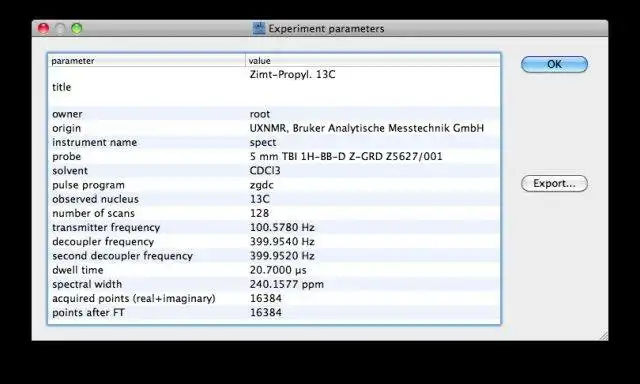Screen dimensions: 640x384
Task: Click the Experiment parameters title bar icon
Action: pos(259,28)
